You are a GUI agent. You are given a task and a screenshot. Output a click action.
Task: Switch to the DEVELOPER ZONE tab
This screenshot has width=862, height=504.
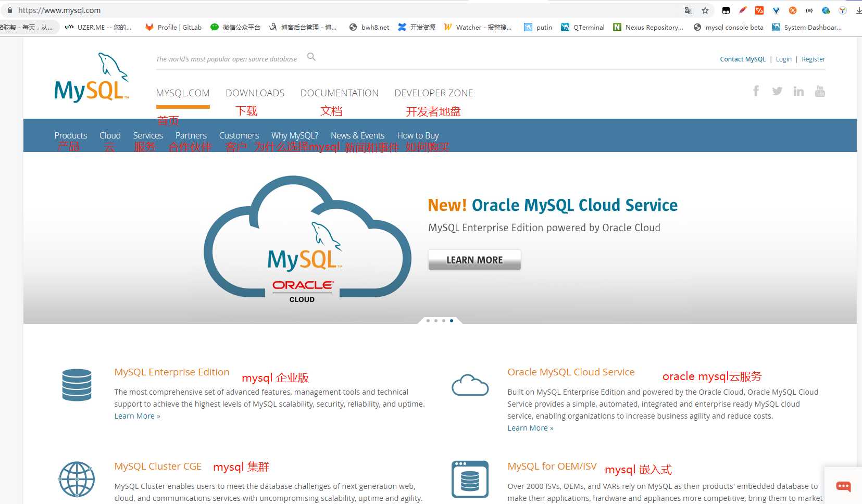click(x=434, y=93)
